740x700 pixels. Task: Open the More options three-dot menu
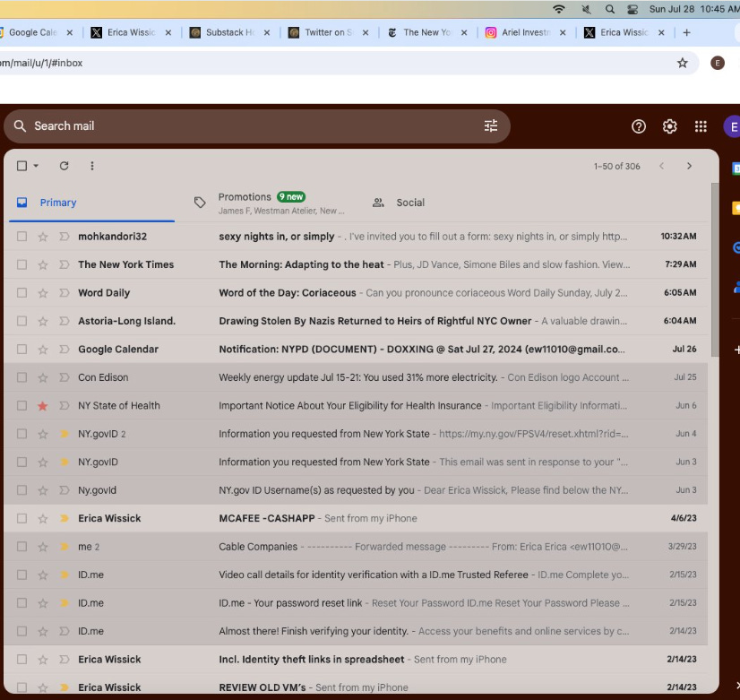click(92, 166)
